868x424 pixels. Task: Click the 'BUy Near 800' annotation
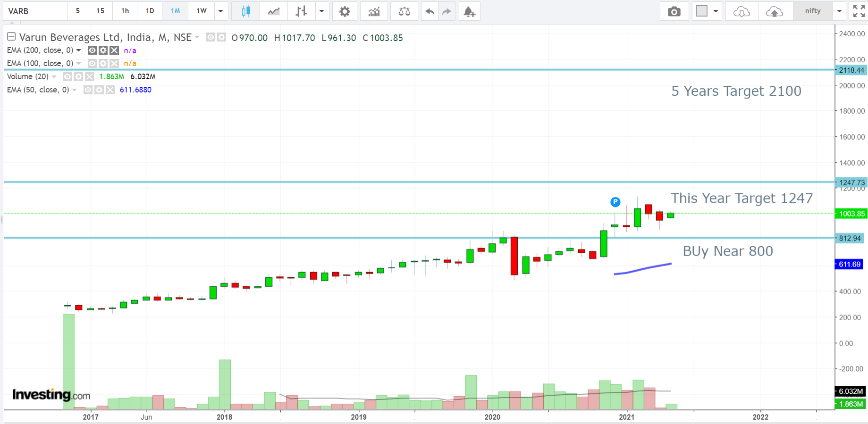[728, 251]
